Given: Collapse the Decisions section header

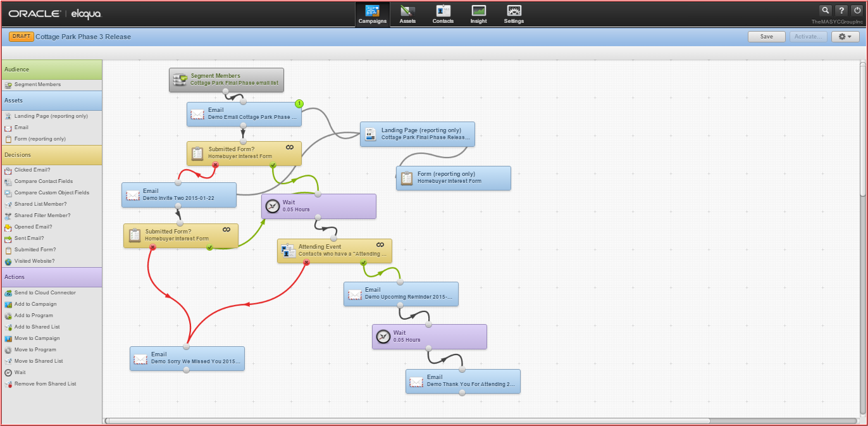Looking at the screenshot, I should (x=51, y=154).
